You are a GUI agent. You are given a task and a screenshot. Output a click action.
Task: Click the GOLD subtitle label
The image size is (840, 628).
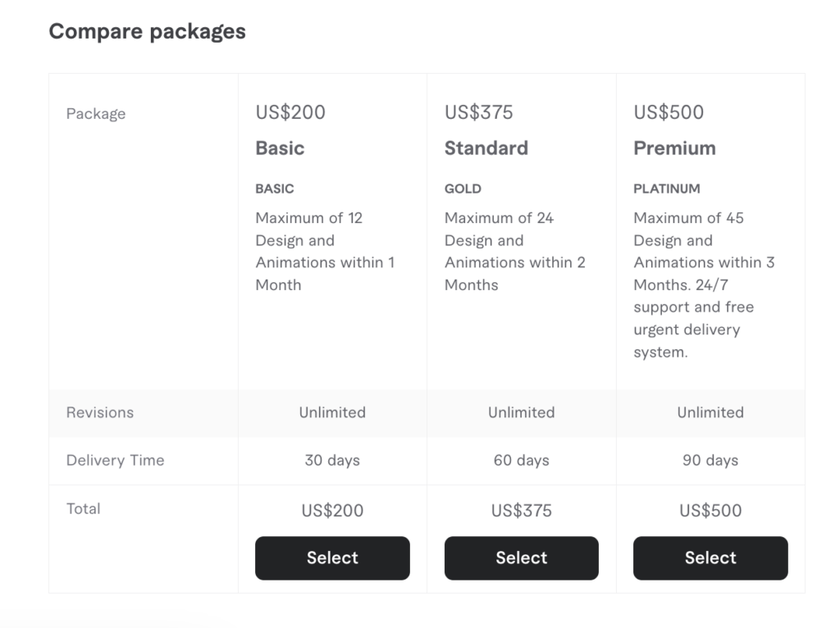[x=463, y=189]
